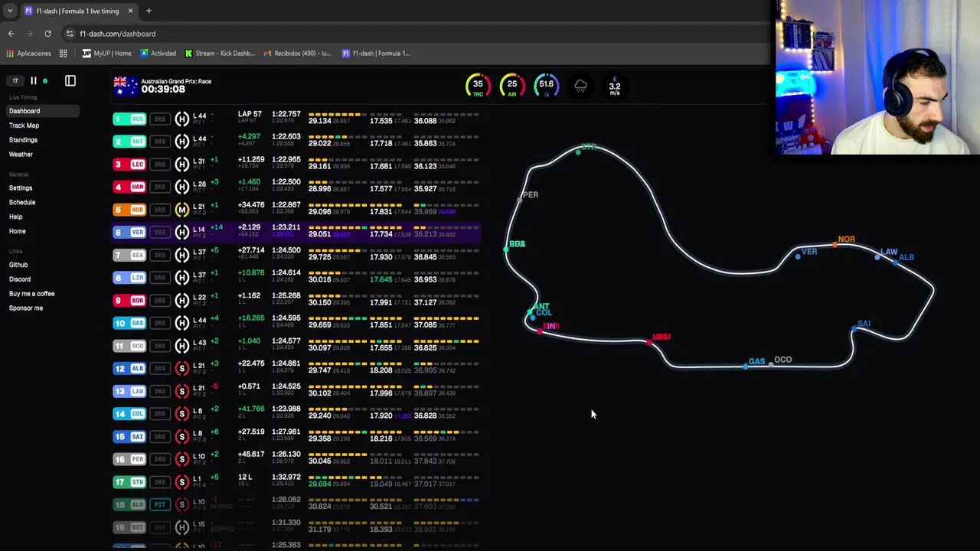This screenshot has height=551, width=980.
Task: Open Sponsor me link
Action: [26, 308]
